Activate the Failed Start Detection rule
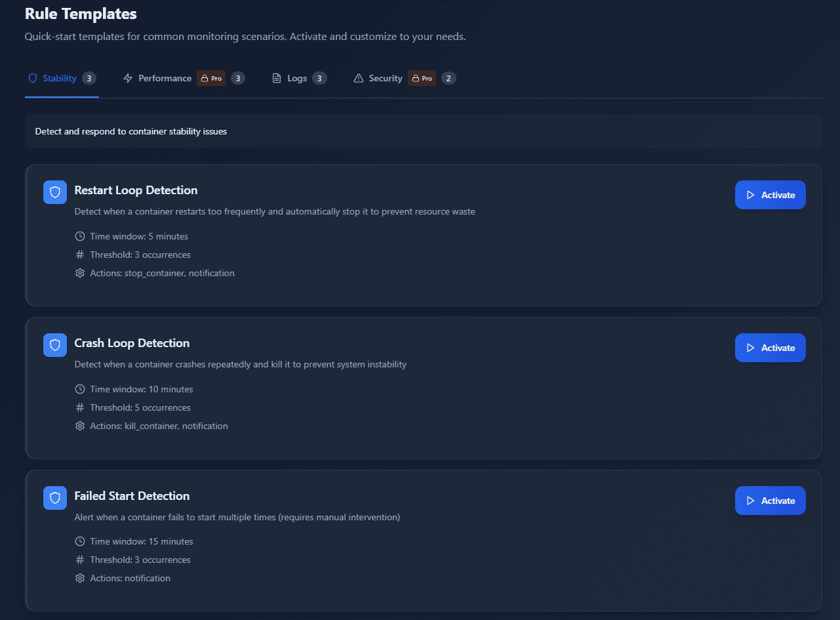The image size is (840, 620). coord(770,500)
